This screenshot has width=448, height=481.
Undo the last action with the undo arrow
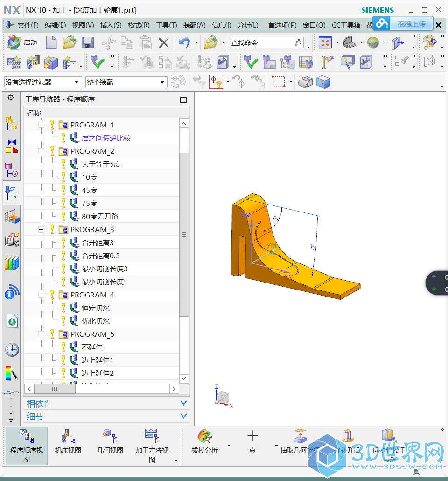coord(184,42)
